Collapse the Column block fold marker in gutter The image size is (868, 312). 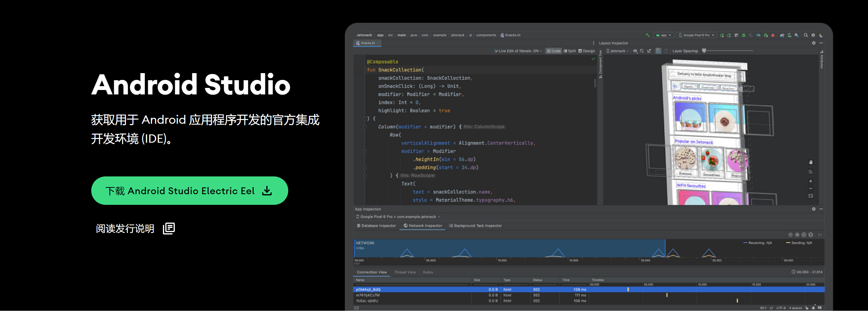[365, 127]
